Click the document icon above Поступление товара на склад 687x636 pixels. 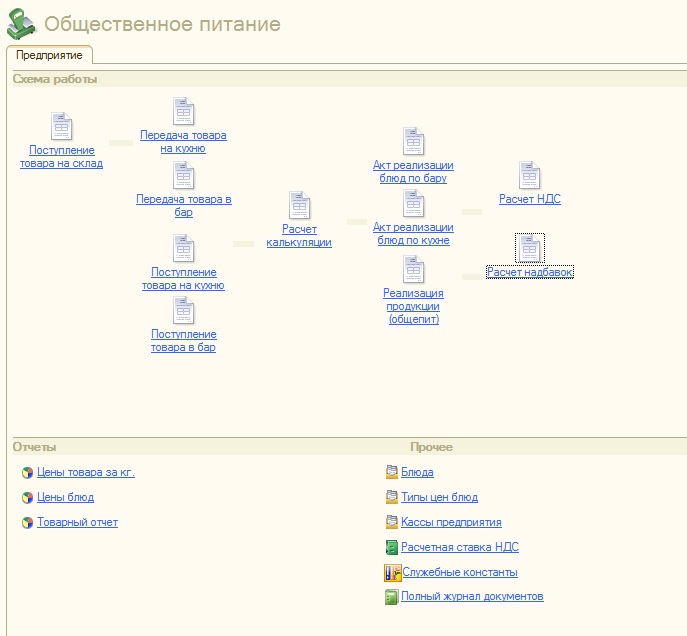point(62,127)
